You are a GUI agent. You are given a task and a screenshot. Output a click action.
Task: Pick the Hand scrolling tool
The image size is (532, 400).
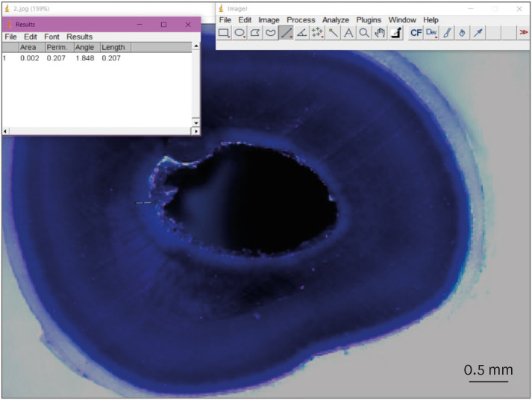tap(379, 33)
